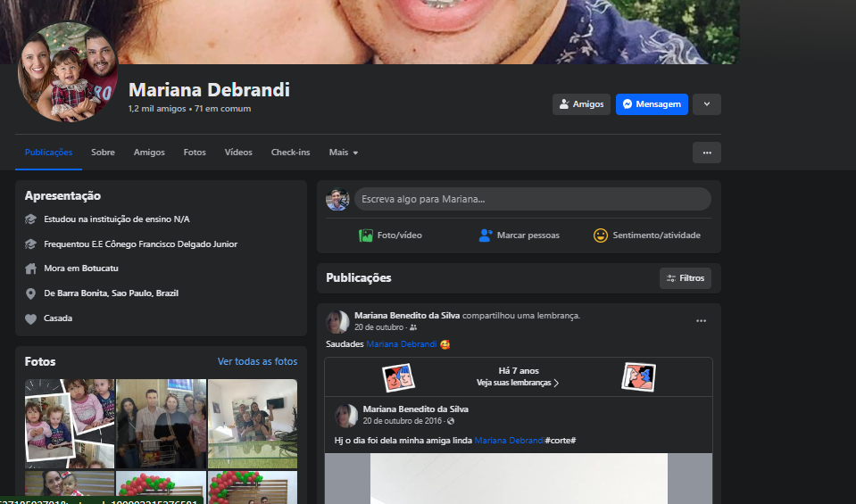
Task: Switch to the Sobre tab
Action: pos(103,153)
